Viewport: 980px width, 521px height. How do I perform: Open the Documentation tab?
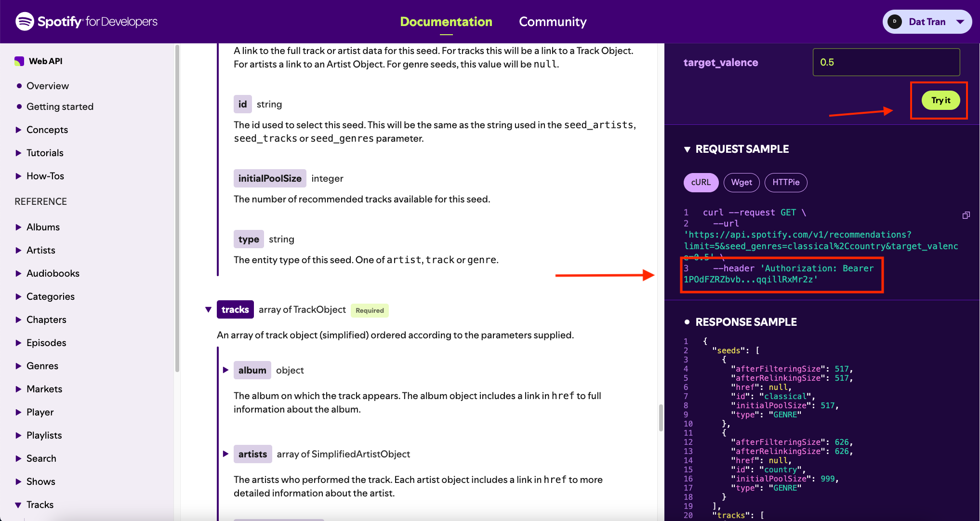coord(446,22)
